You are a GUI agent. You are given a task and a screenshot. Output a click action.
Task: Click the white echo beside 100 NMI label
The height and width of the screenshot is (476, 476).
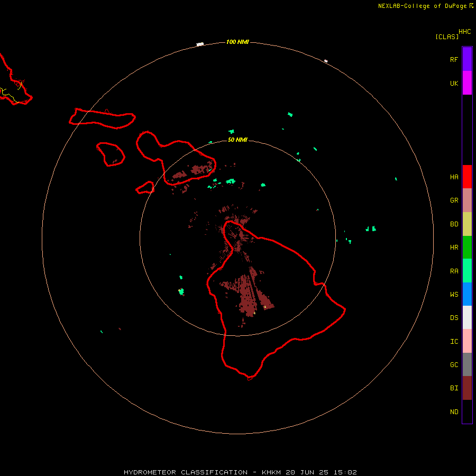[x=200, y=44]
